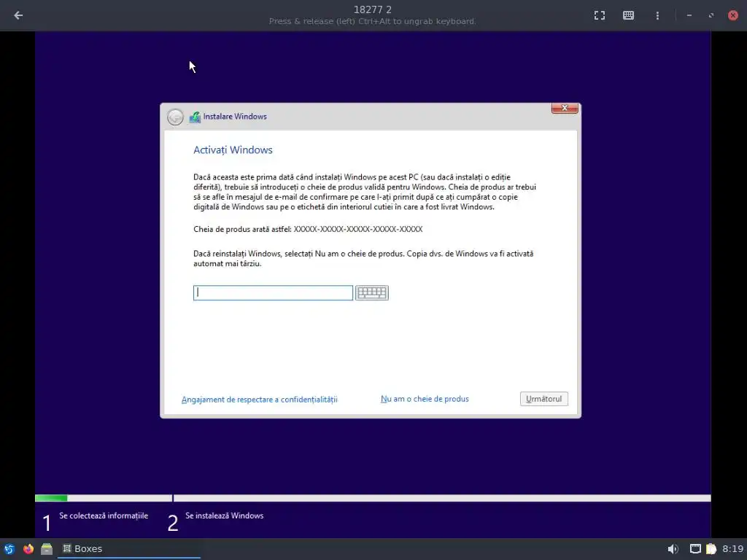The width and height of the screenshot is (747, 560).
Task: Launch Firefox from the taskbar
Action: [28, 548]
